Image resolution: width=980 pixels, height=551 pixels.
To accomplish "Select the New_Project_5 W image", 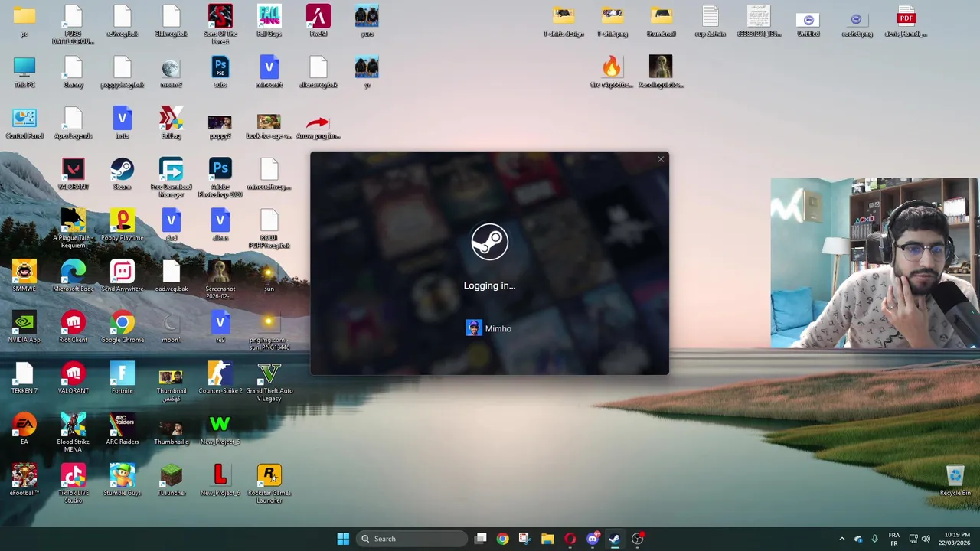I will tap(220, 429).
